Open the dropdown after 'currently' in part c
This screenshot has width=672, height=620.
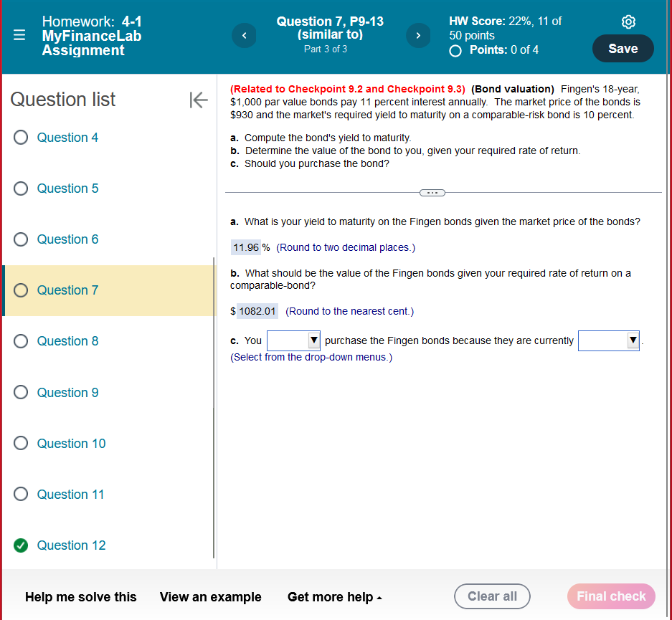(608, 340)
